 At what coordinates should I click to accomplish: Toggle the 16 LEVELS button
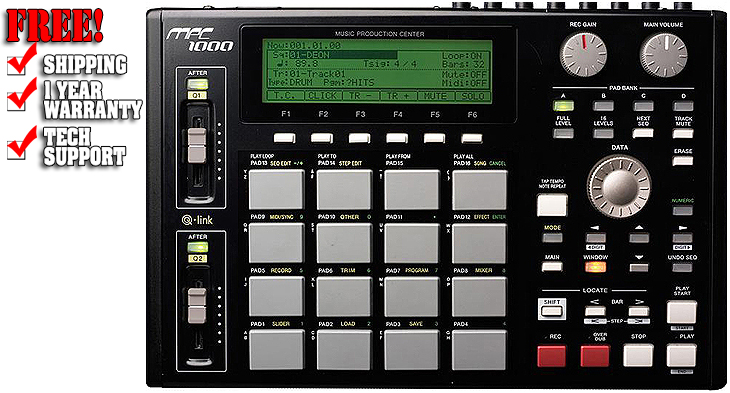[603, 134]
